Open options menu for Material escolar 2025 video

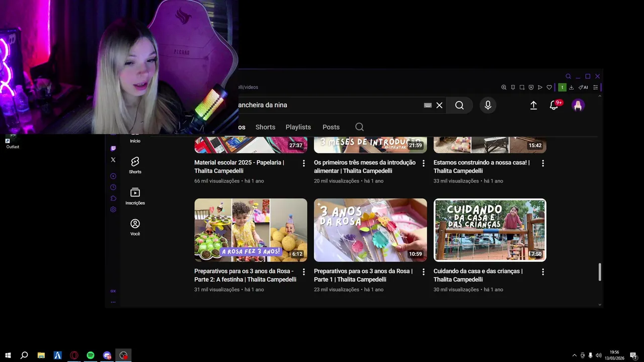[303, 163]
